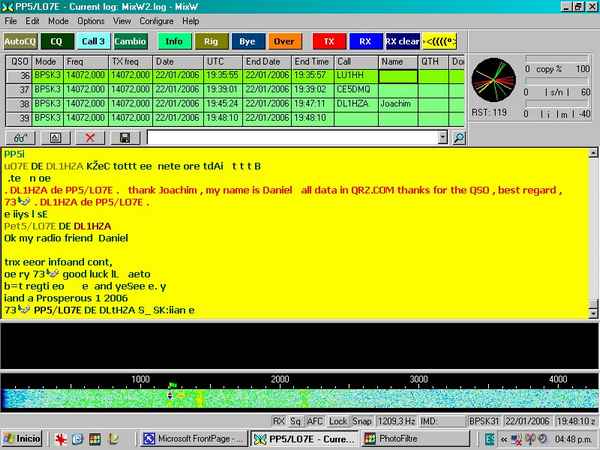Select QSO row number 39
Screen dimensions: 600x450
pos(19,118)
